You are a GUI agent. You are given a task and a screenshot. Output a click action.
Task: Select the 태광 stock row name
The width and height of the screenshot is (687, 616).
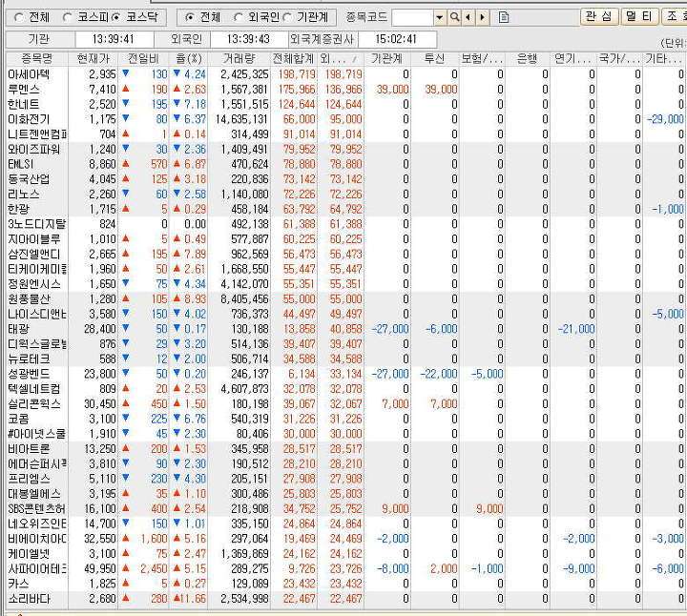(x=18, y=329)
